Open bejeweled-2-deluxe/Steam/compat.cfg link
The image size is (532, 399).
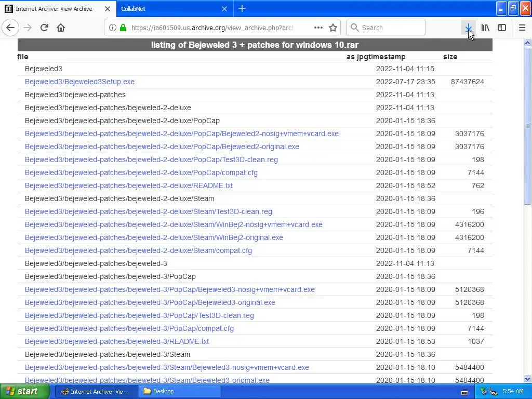click(x=138, y=250)
